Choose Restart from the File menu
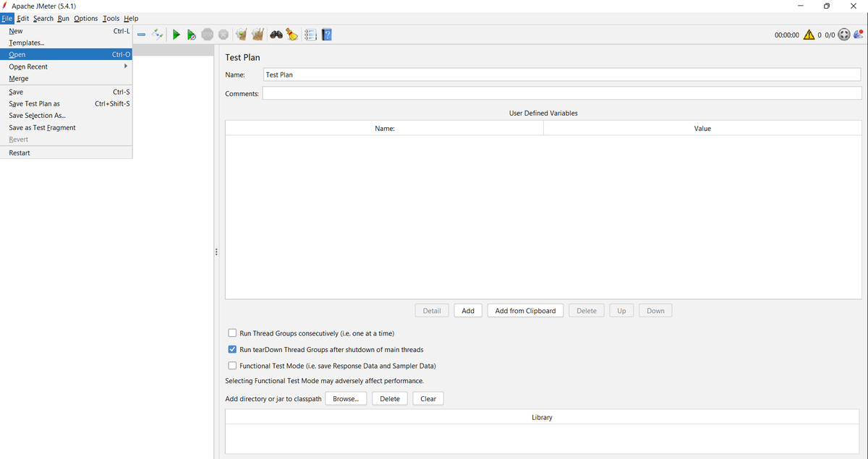 coord(67,153)
